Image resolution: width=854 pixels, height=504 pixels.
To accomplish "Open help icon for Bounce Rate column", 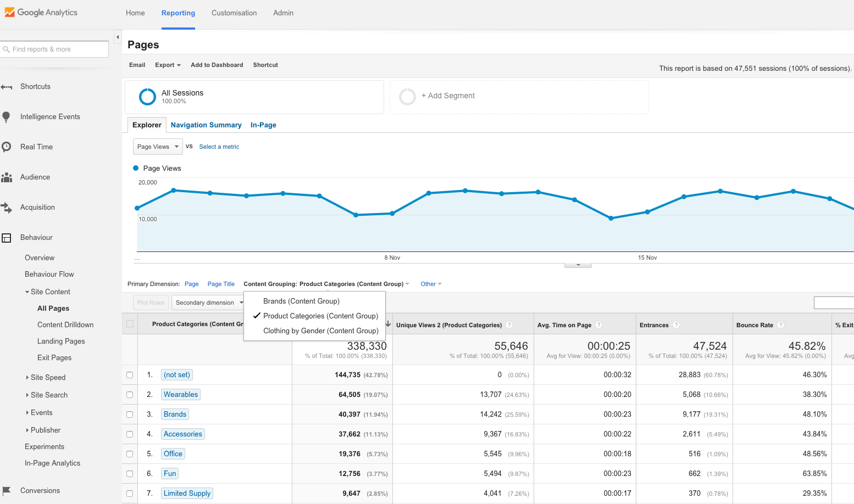I will tap(781, 325).
